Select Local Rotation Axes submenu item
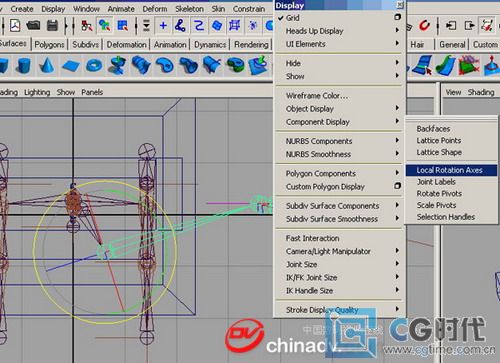500x363 pixels. click(x=451, y=170)
